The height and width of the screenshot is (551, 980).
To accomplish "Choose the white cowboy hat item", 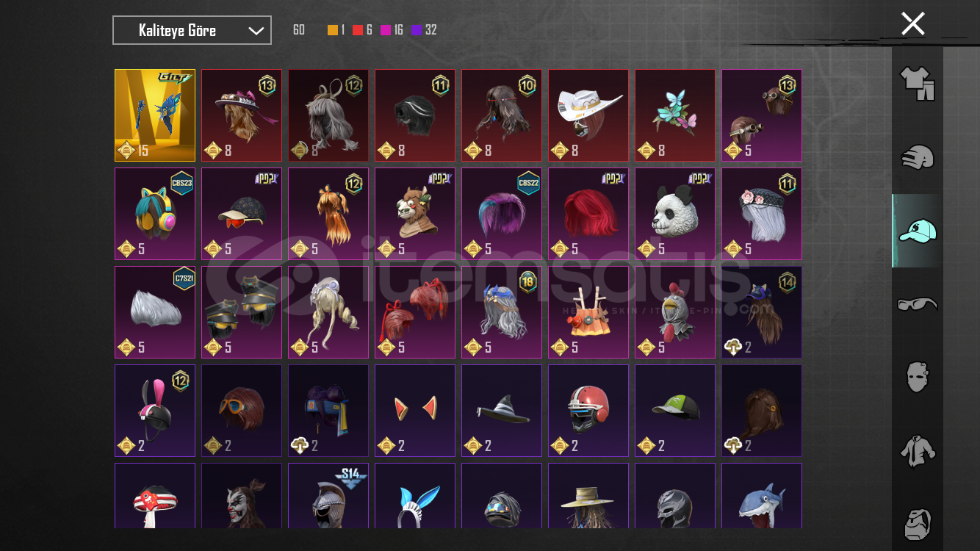I will [588, 115].
